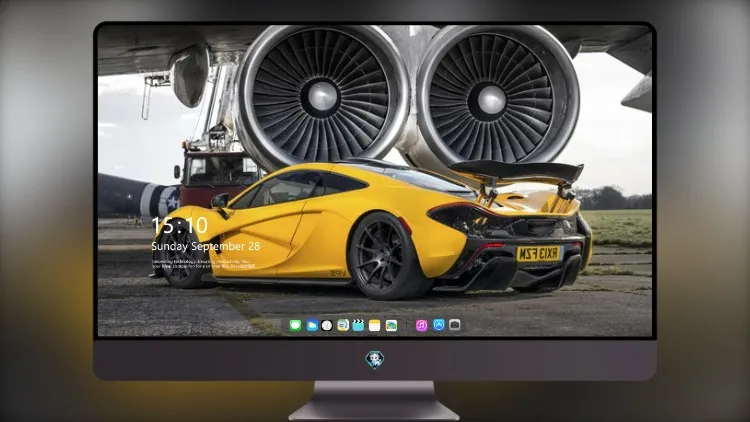Click the logo badge on monitor chin
Screen dimensions: 750x422
(x=375, y=360)
